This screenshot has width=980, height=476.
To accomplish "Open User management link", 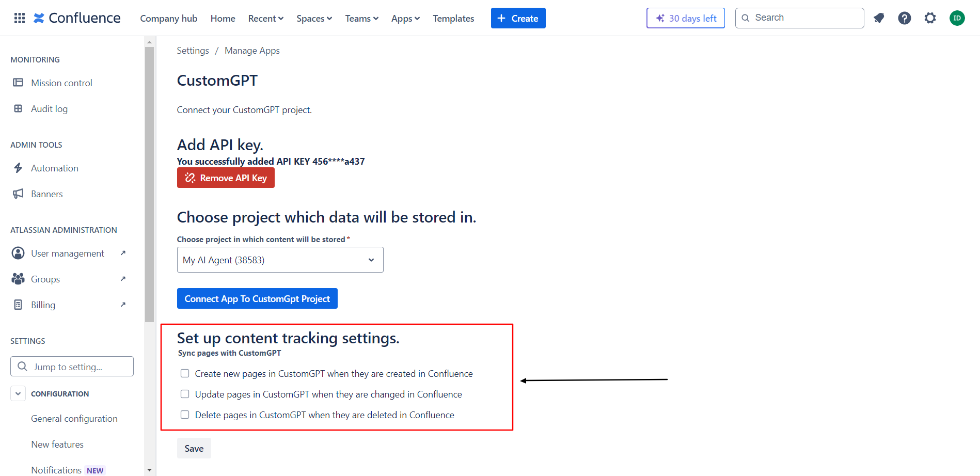I will pyautogui.click(x=67, y=253).
